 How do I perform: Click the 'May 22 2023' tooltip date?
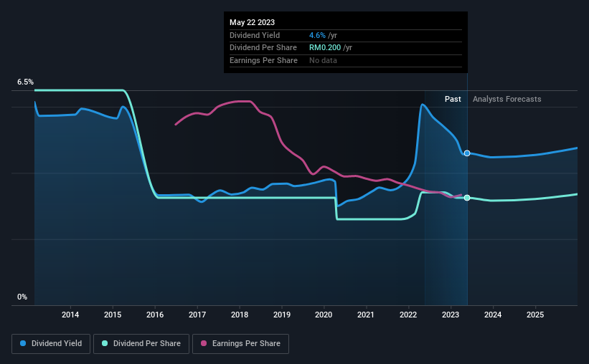[252, 22]
